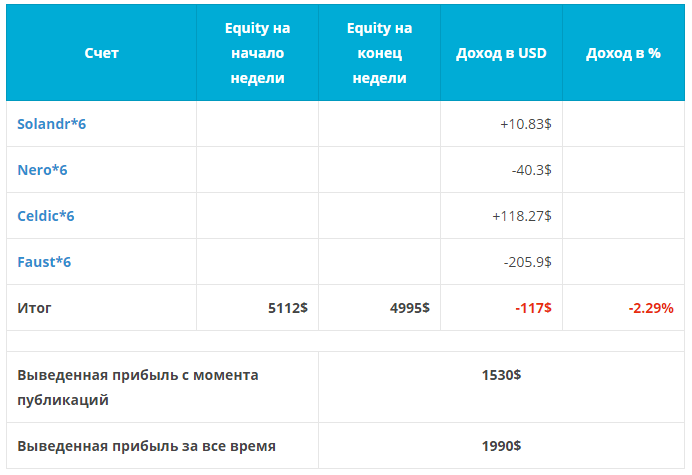Click the Доход в % column header
The width and height of the screenshot is (692, 475).
coord(623,53)
